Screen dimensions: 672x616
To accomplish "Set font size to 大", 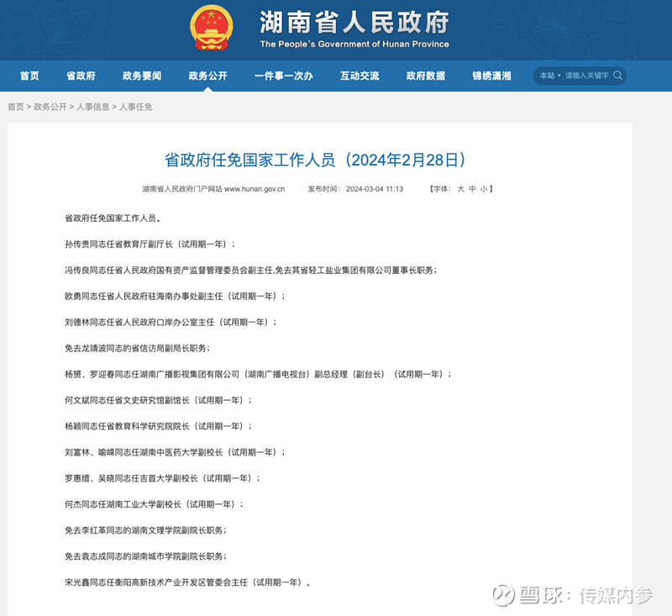I will click(x=459, y=189).
